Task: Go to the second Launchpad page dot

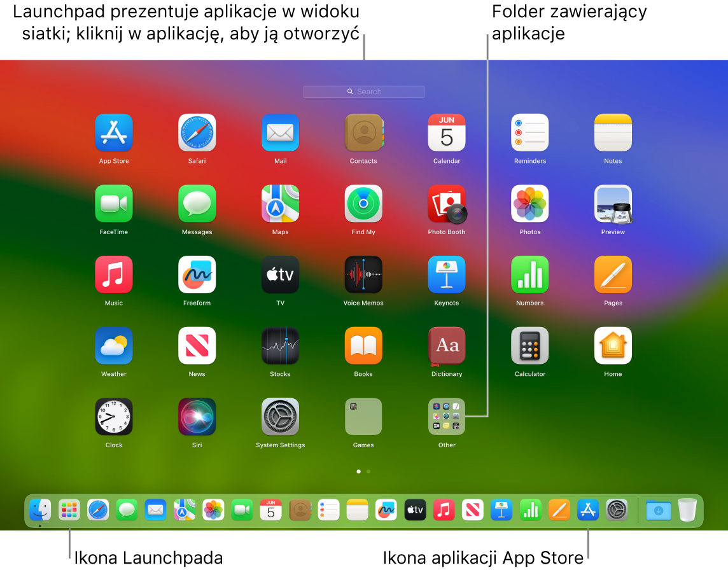Action: [368, 471]
